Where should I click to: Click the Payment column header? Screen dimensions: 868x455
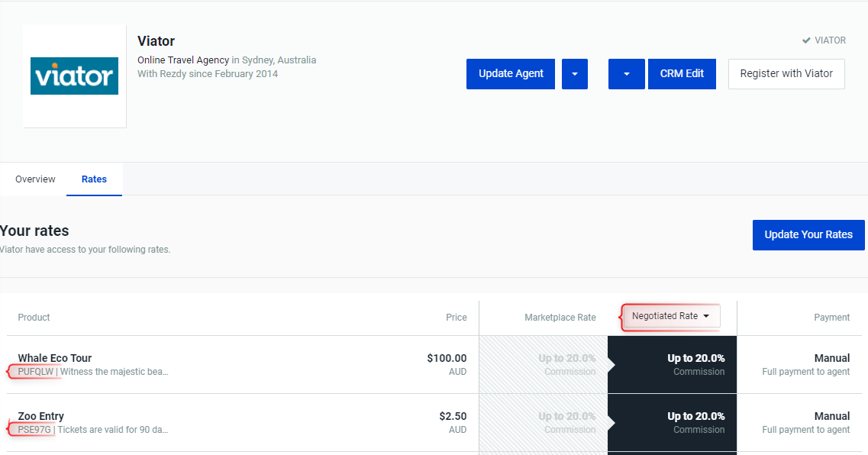coord(831,317)
